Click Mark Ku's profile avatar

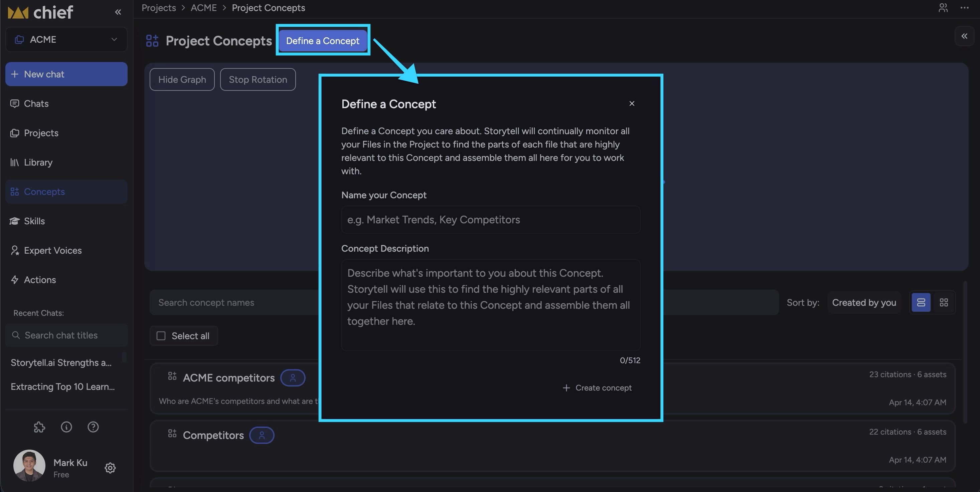(29, 466)
